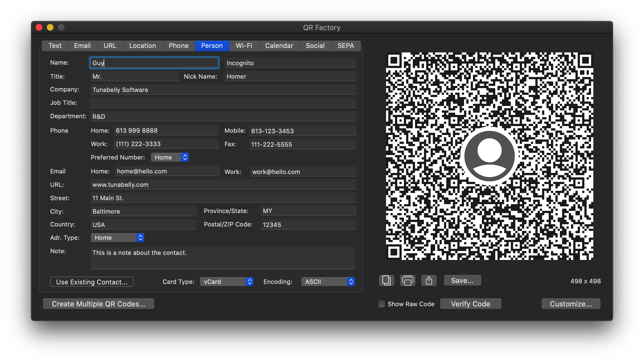
Task: Click the Home phone field 613 999 8888
Action: pyautogui.click(x=166, y=130)
